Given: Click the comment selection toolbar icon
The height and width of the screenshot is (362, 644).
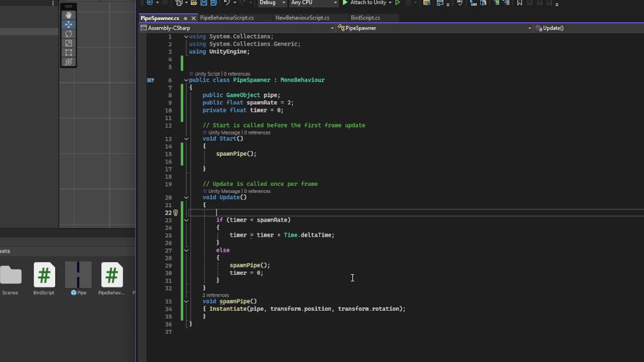Looking at the screenshot, I should tap(497, 3).
